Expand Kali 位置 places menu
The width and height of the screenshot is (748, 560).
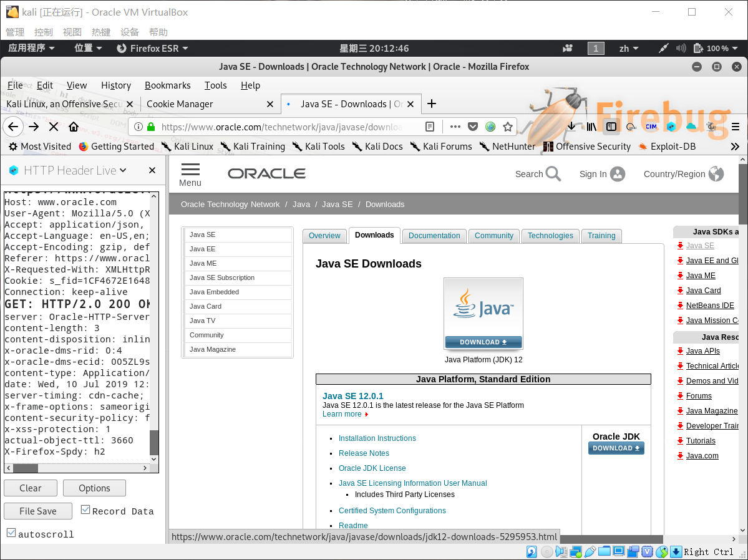[88, 48]
